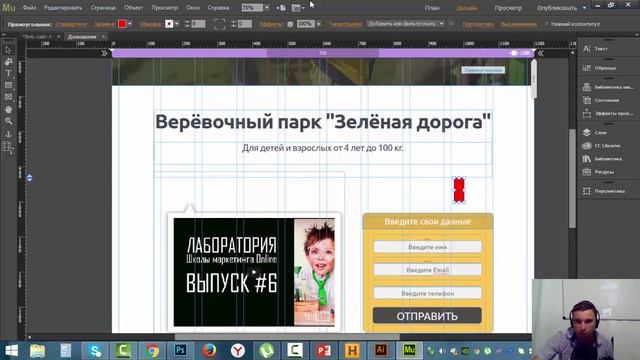640x360 pixels.
Task: Click the red fill color swatch
Action: coord(122,24)
